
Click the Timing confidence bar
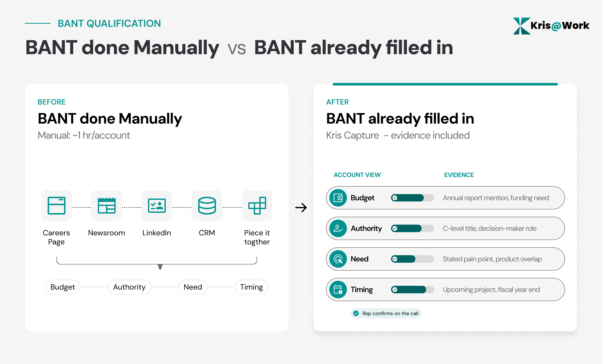(412, 289)
